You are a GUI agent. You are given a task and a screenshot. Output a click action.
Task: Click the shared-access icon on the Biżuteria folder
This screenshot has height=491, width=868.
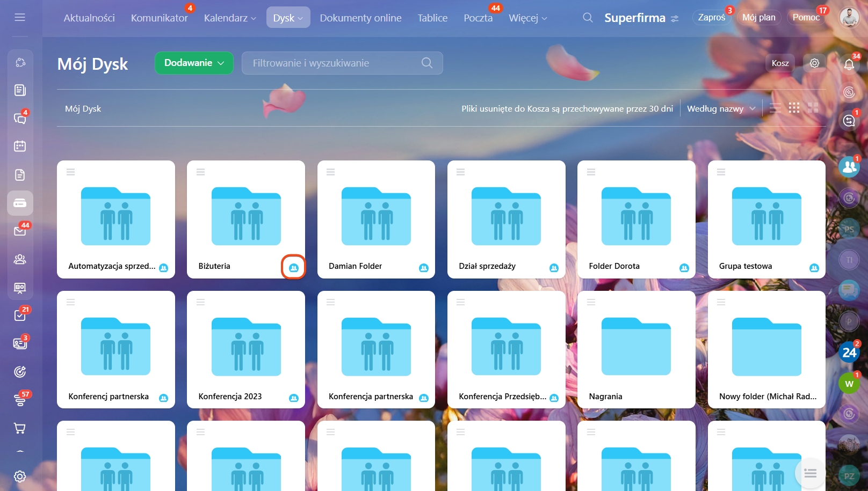pyautogui.click(x=293, y=267)
